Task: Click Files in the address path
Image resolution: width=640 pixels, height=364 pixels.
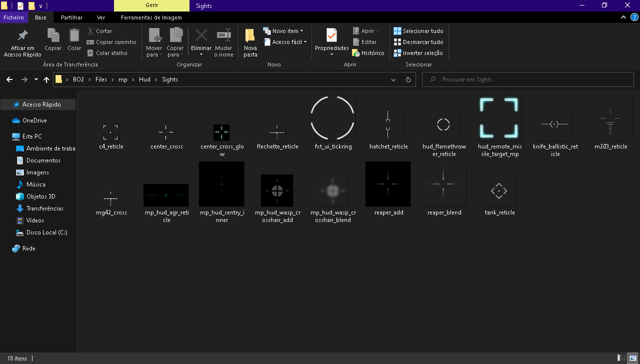Action: 101,79
